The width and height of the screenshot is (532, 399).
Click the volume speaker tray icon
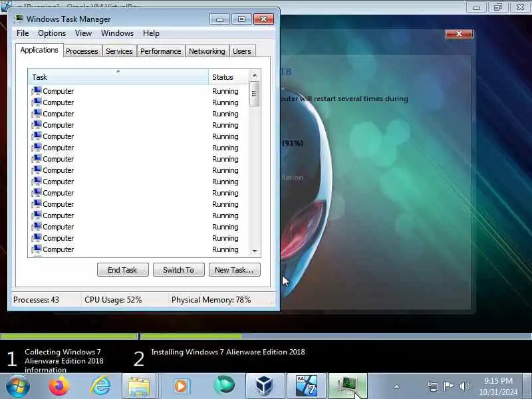pos(464,386)
